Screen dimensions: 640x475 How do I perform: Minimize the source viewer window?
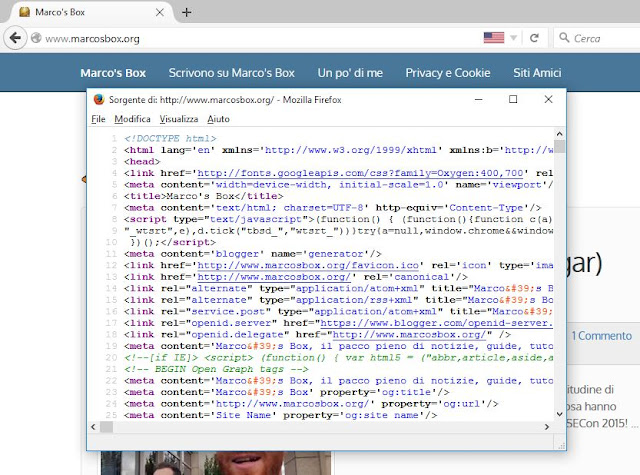click(479, 99)
